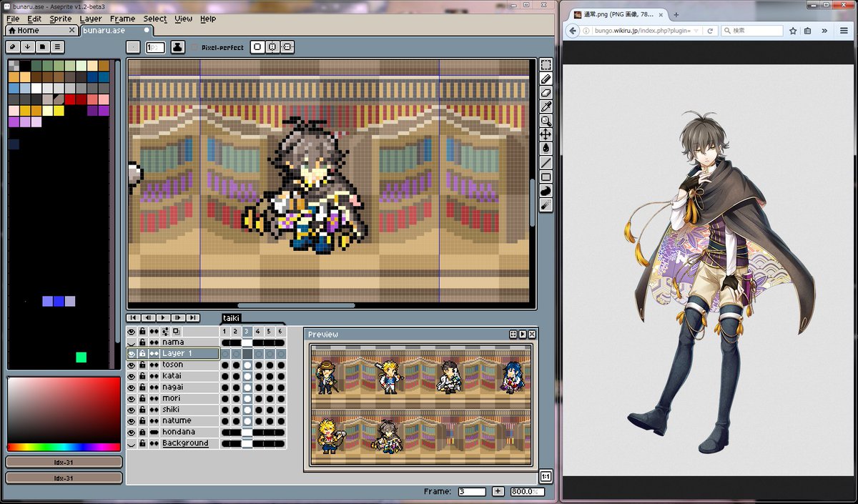Screen dimensions: 858x504
Task: Click the brush type selector button
Action: (133, 47)
